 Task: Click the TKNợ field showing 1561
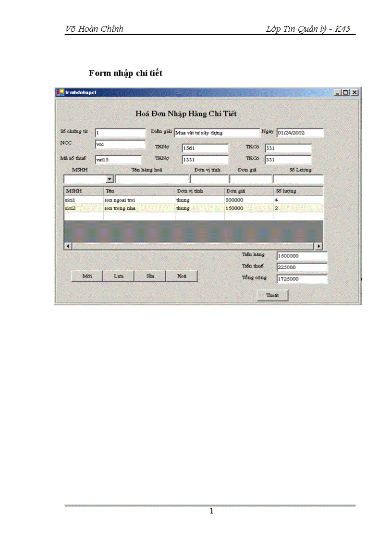(x=204, y=148)
